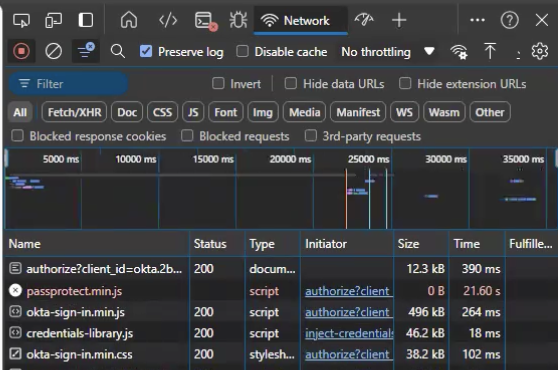Open DevTools help question mark icon

[x=510, y=20]
